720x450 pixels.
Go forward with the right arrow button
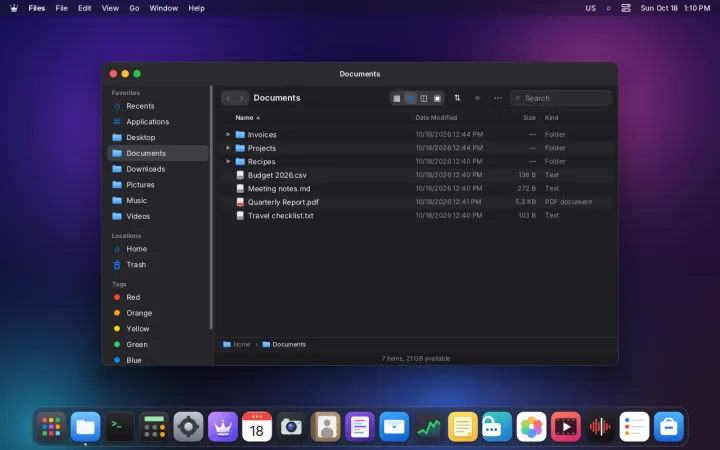(x=242, y=98)
